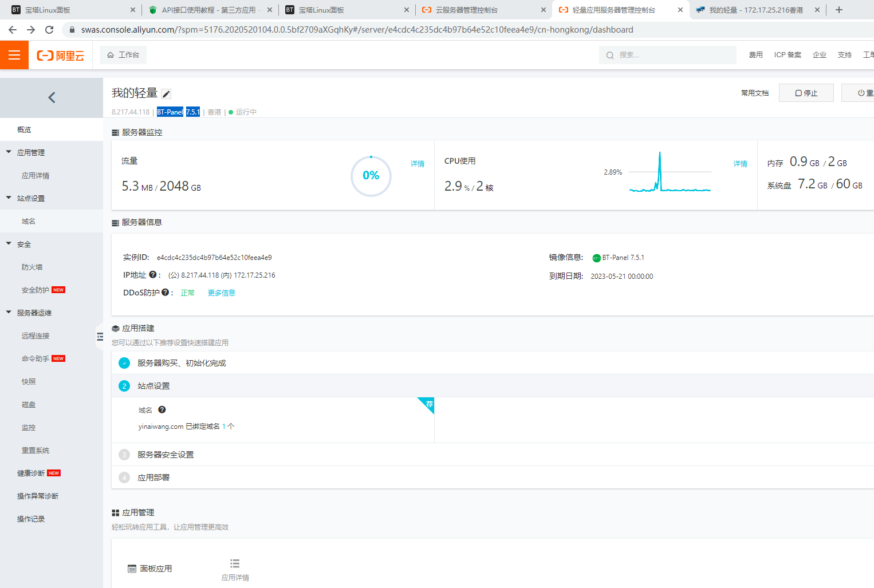Click the 应用详情 list icon
Screen dimensions: 874x588
click(x=235, y=564)
